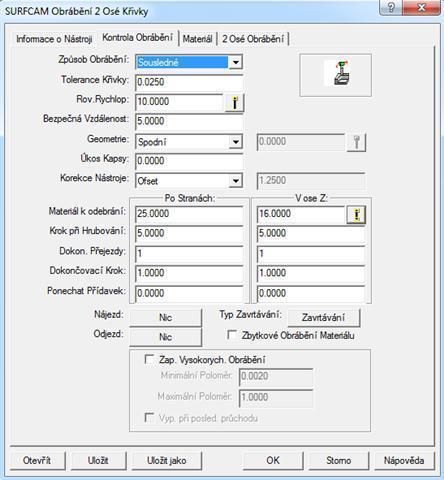Click the Zavrtávání type button
This screenshot has width=444, height=480.
tap(323, 317)
